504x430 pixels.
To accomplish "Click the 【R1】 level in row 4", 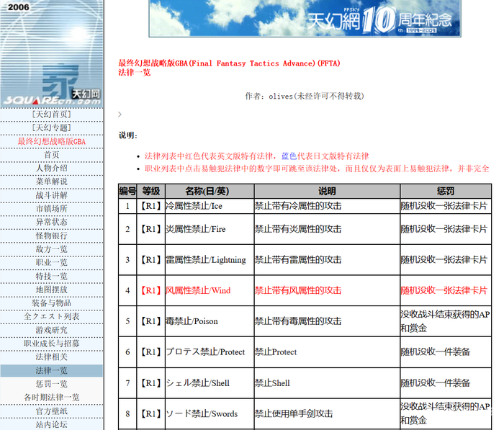I will click(150, 290).
